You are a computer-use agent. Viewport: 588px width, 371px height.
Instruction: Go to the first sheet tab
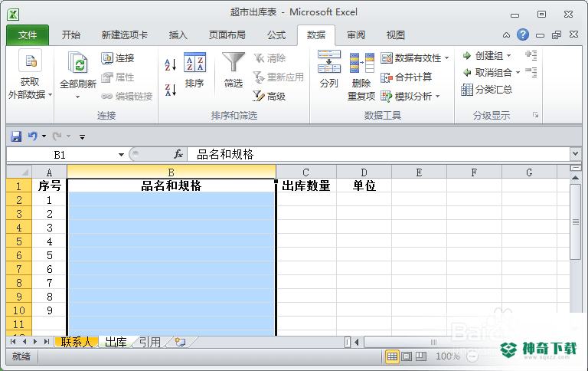click(x=13, y=342)
